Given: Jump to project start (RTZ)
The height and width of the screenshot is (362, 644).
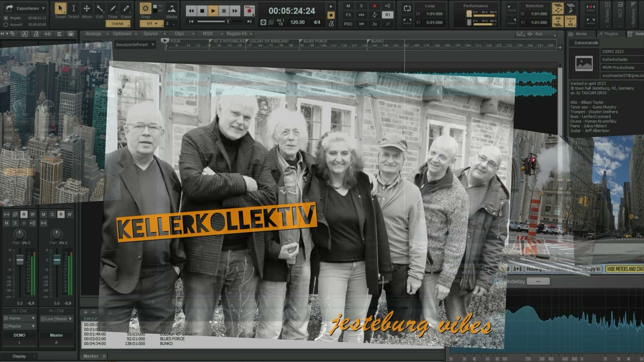Looking at the screenshot, I should point(191,22).
